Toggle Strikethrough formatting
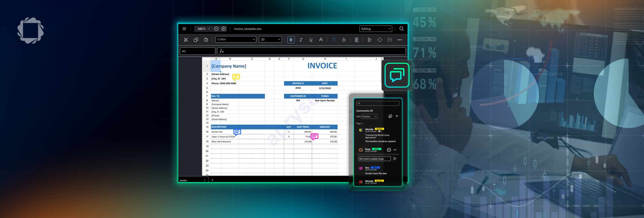Viewport: 644px width, 218px height. (x=321, y=40)
